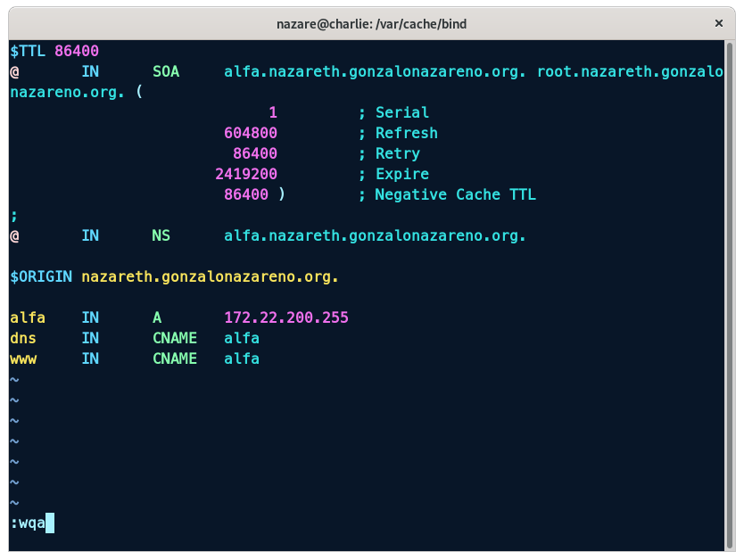Image resolution: width=744 pixels, height=560 pixels.
Task: Click the root.nazareth.gonzalo admin email text
Action: [x=629, y=72]
